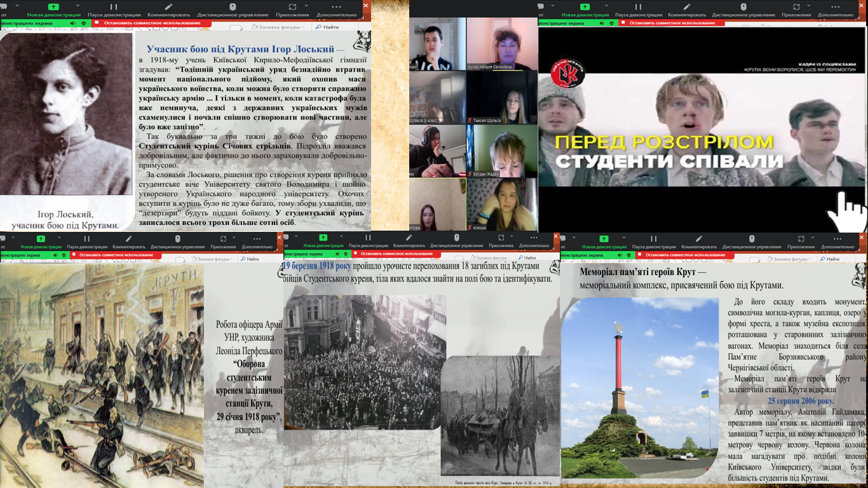This screenshot has height=488, width=868.
Task: Expand chat caret above Лоський slide
Action: (17, 5)
